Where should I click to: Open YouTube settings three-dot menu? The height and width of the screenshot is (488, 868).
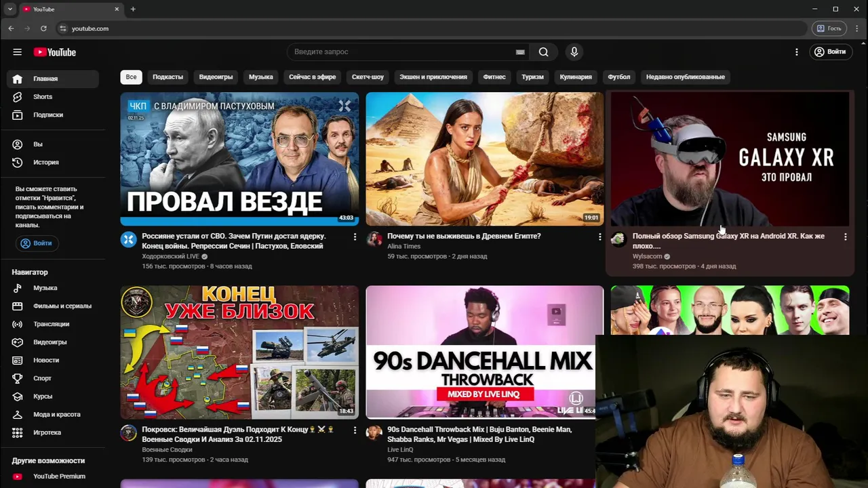click(797, 52)
